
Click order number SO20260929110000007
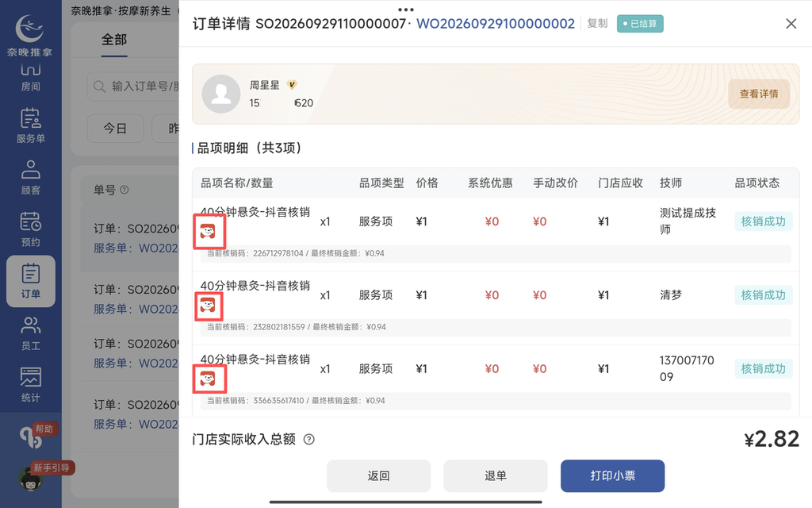tap(331, 24)
